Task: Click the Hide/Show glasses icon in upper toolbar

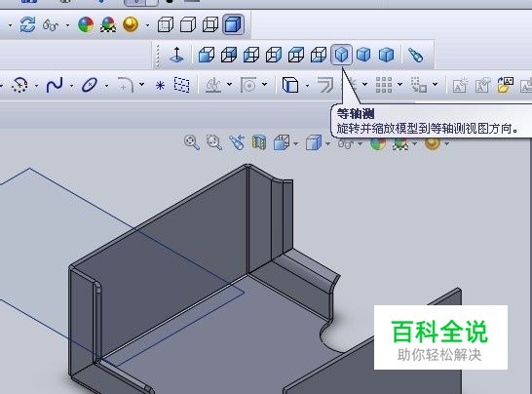Action: pyautogui.click(x=51, y=25)
